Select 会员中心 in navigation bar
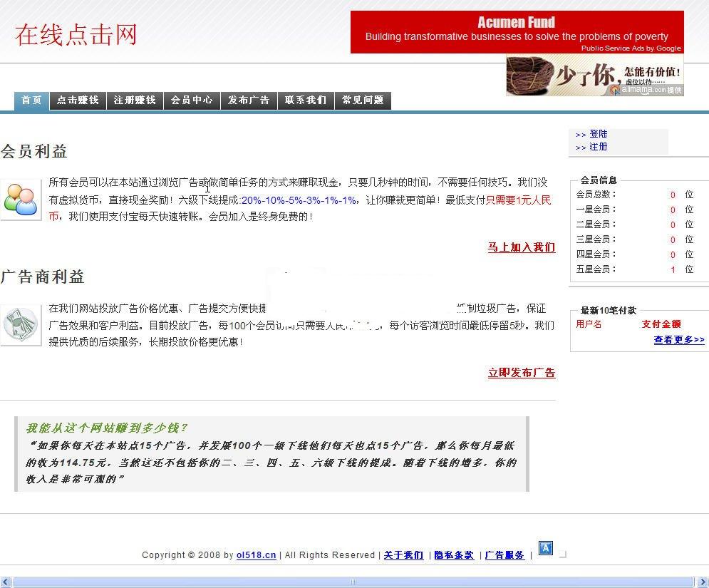Viewport: 709px width, 588px height. pyautogui.click(x=192, y=100)
